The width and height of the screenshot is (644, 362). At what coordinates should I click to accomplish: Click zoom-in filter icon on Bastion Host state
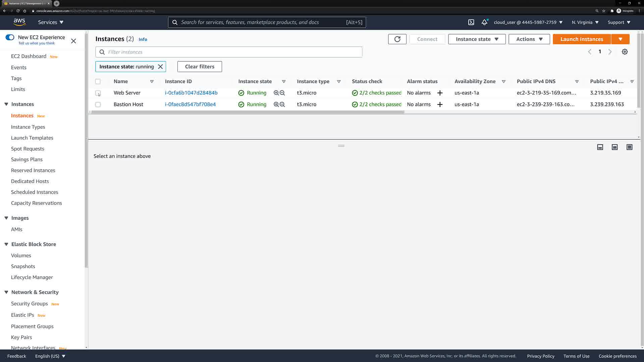pos(276,104)
